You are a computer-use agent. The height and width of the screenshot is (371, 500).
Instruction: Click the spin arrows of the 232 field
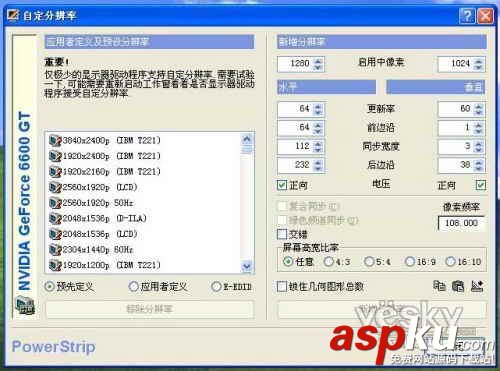pos(318,165)
